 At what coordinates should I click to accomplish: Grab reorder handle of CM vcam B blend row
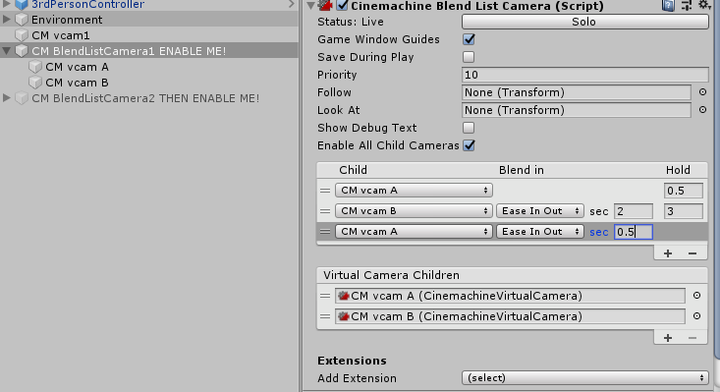click(x=325, y=211)
